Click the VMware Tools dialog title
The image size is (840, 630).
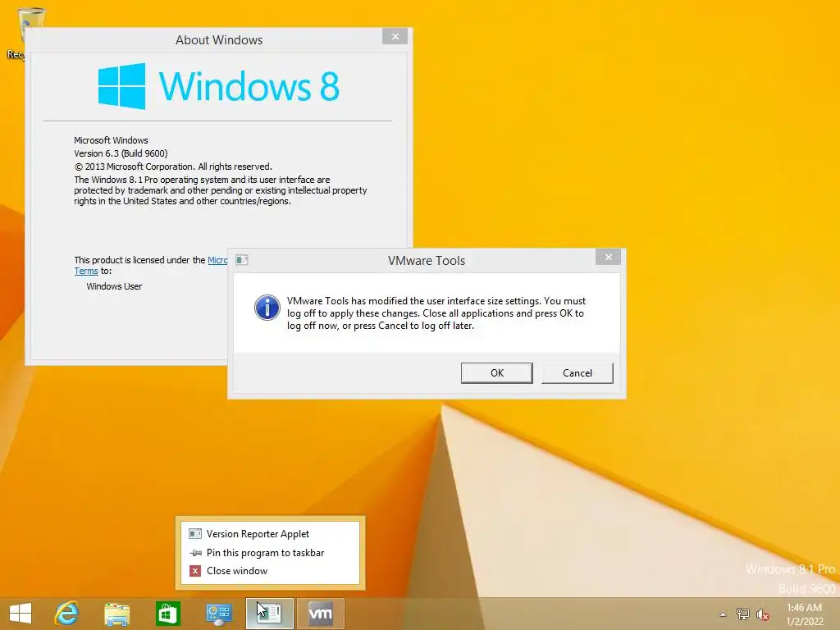pos(427,260)
